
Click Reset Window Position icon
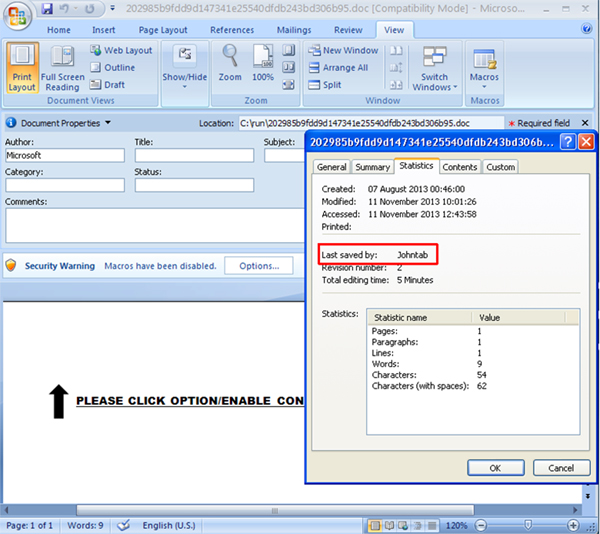click(x=396, y=85)
